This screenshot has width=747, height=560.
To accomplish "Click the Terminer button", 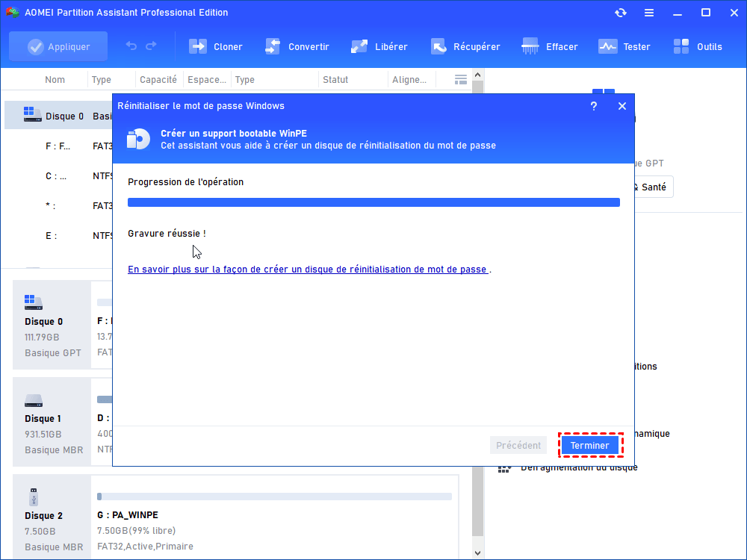I will click(590, 445).
